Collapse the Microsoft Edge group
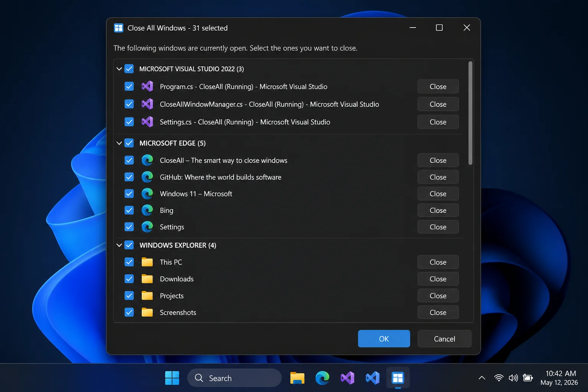 click(119, 143)
